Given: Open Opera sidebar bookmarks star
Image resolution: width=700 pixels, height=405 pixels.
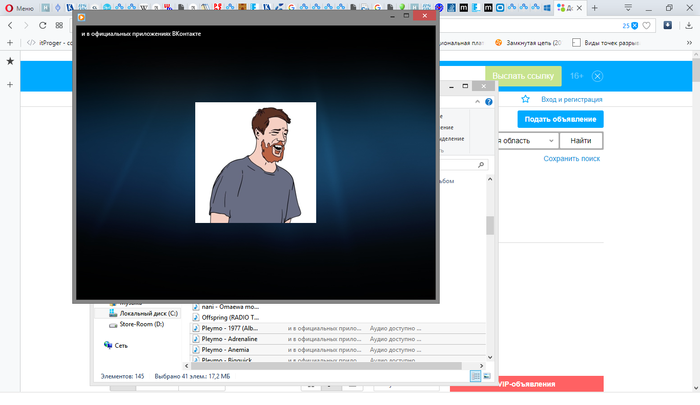Looking at the screenshot, I should [10, 61].
